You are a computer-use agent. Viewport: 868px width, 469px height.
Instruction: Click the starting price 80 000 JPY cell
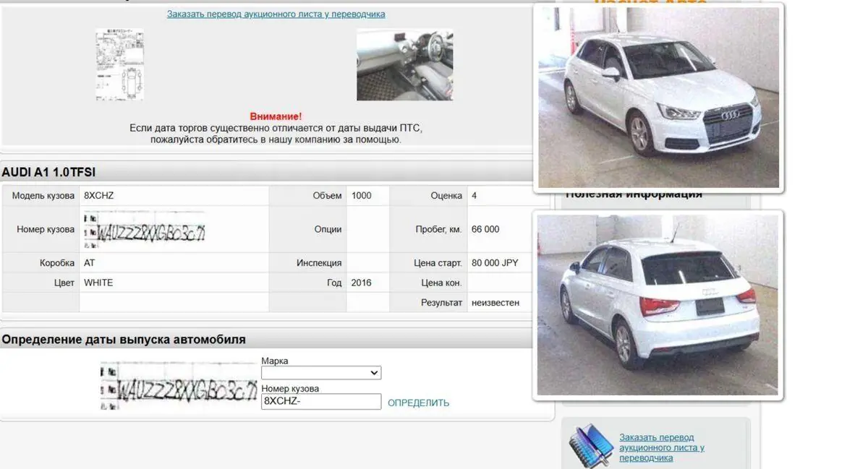coord(493,262)
